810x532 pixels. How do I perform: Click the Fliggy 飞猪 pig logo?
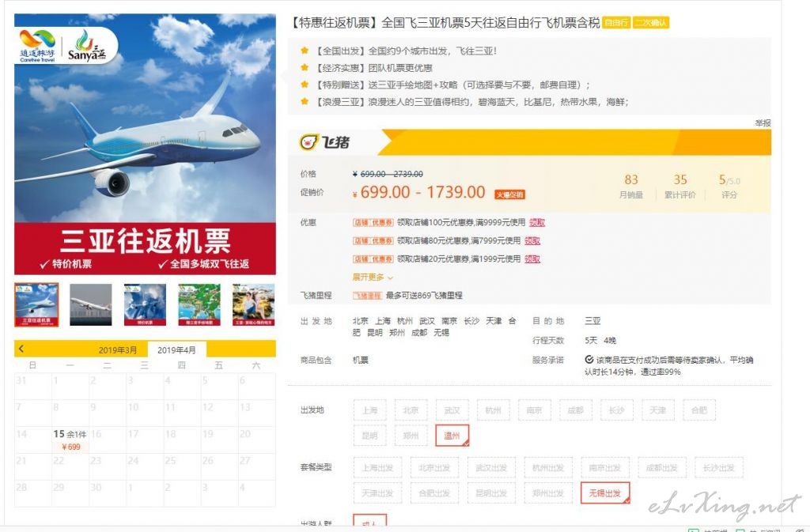click(x=308, y=142)
